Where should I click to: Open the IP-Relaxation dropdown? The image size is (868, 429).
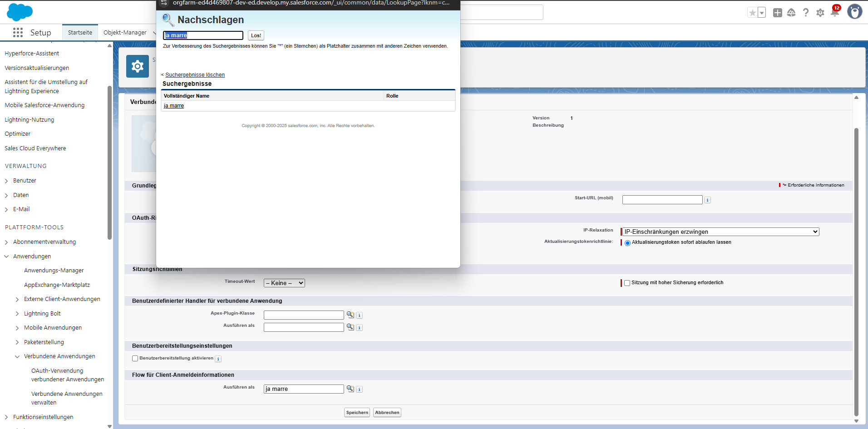pyautogui.click(x=720, y=232)
